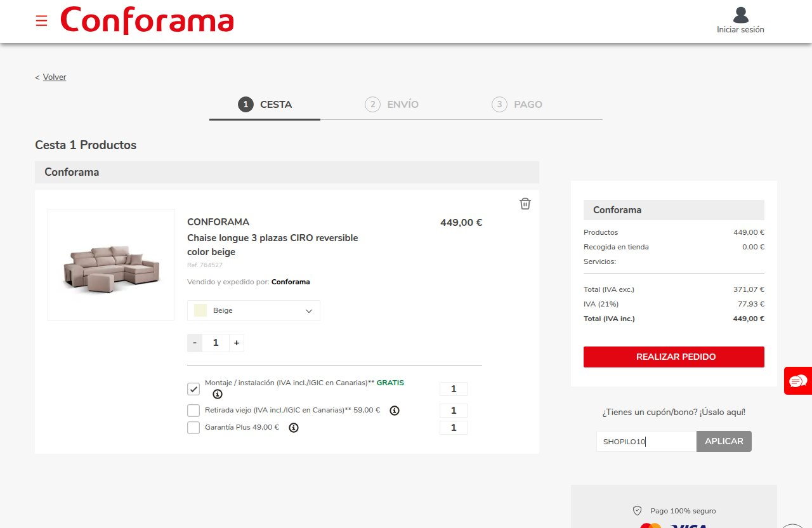Image resolution: width=812 pixels, height=528 pixels.
Task: Click the seller name Conforama link
Action: pos(291,282)
